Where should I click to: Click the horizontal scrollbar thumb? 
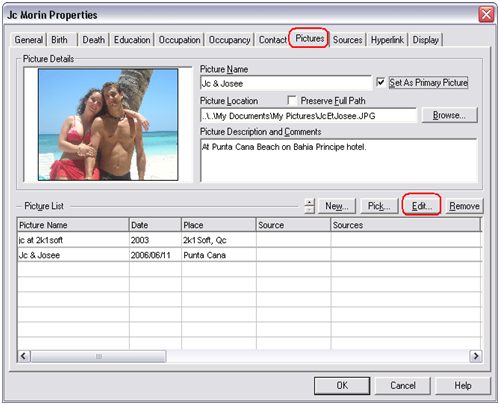tap(98, 356)
